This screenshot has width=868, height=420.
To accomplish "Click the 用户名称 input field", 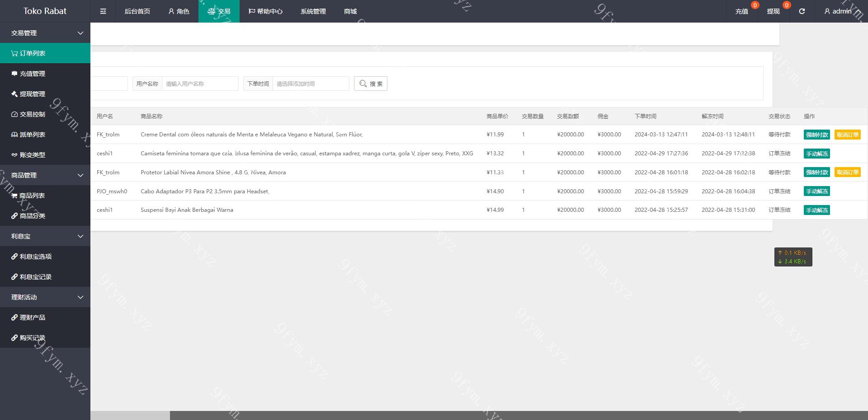I will pyautogui.click(x=200, y=84).
